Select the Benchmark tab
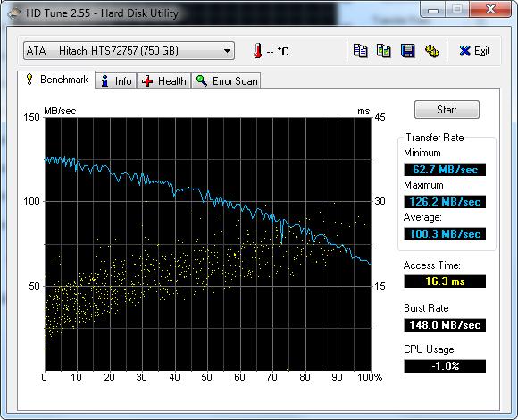This screenshot has height=420, width=518. [56, 80]
